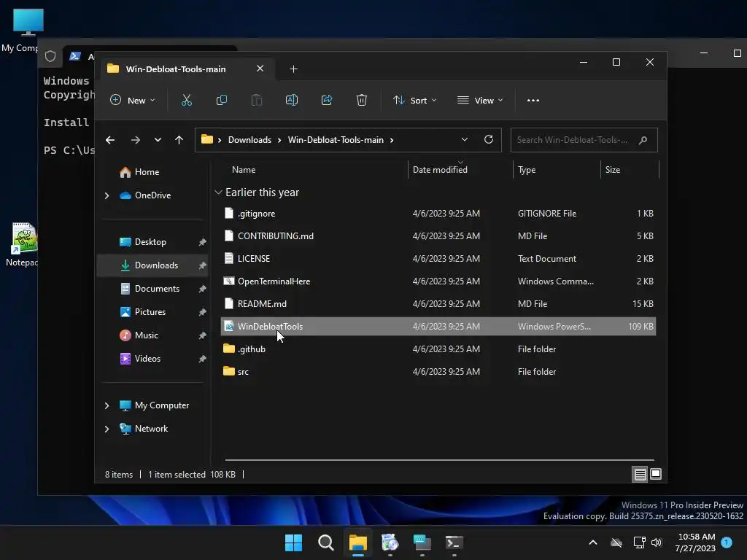The image size is (747, 560).
Task: Open the volume control in tray
Action: [x=657, y=542]
